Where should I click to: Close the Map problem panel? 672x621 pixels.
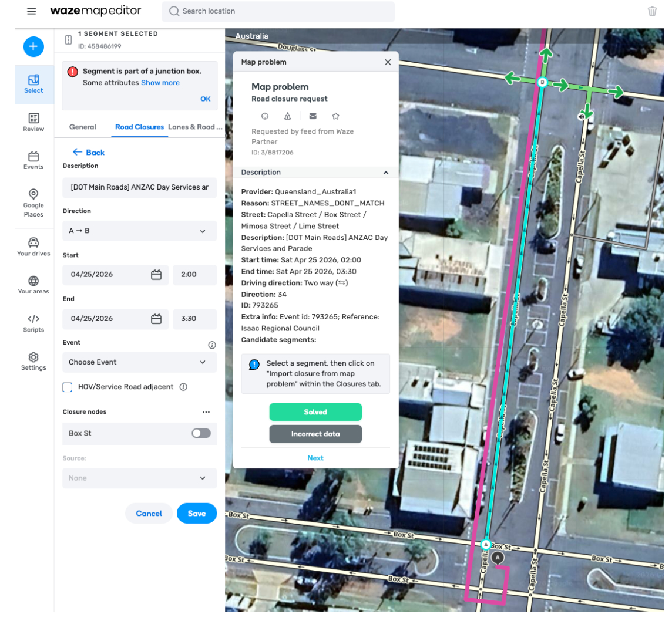[388, 62]
